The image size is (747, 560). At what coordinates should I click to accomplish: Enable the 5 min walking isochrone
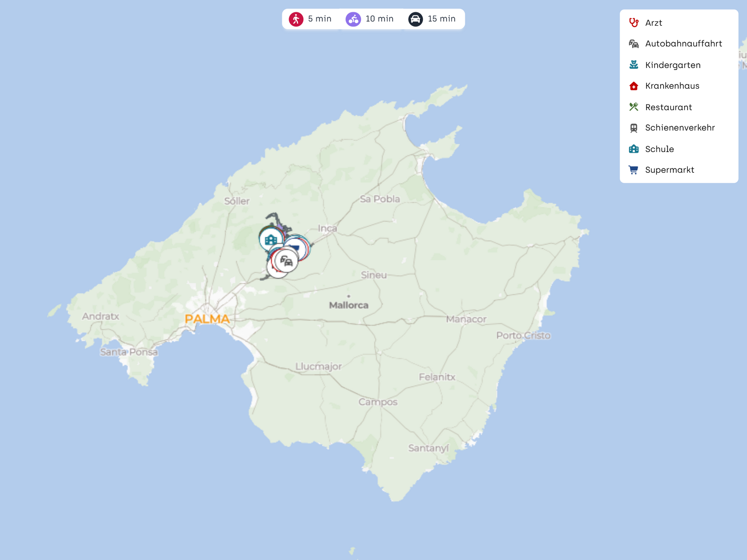coord(310,19)
